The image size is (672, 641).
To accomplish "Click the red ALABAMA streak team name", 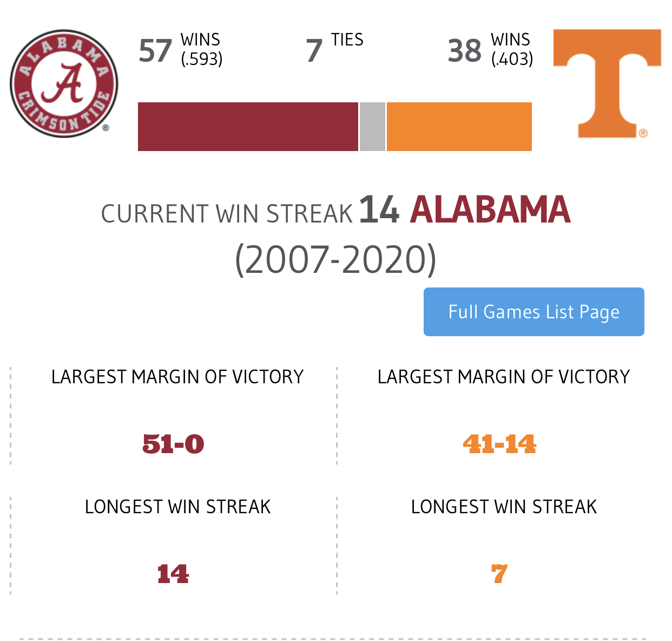I will (x=490, y=210).
